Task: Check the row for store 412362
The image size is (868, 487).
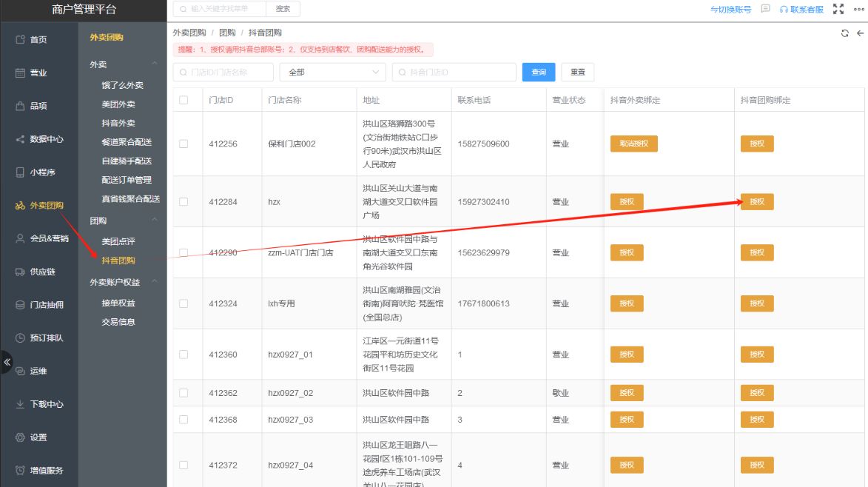Action: click(184, 393)
